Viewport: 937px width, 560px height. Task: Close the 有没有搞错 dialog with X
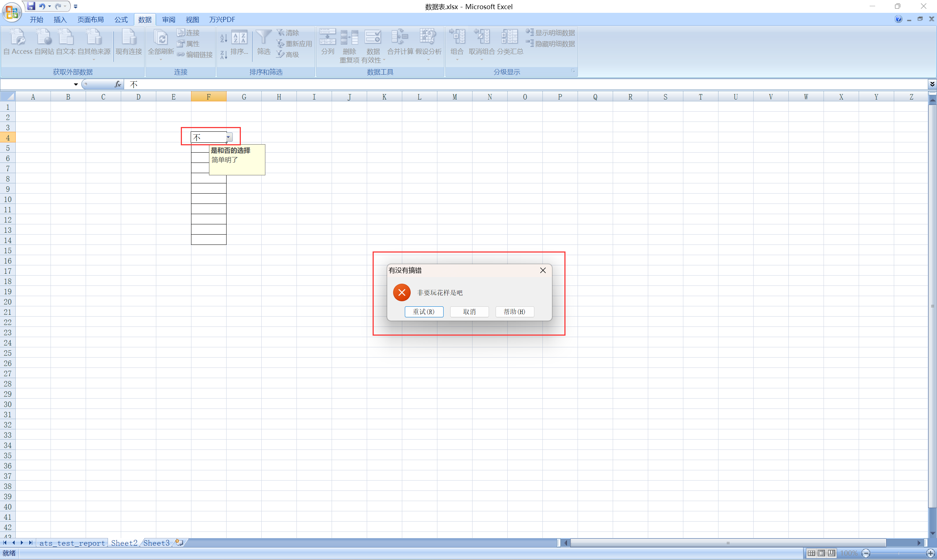coord(543,270)
